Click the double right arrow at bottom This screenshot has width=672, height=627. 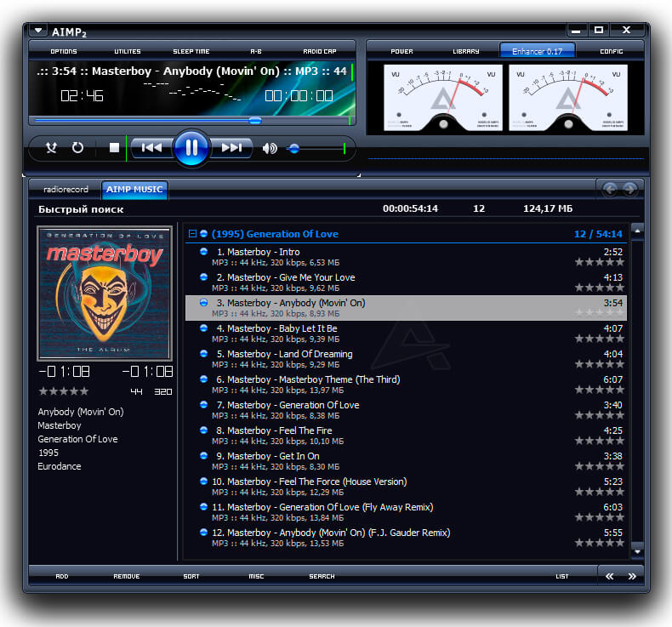(x=632, y=577)
